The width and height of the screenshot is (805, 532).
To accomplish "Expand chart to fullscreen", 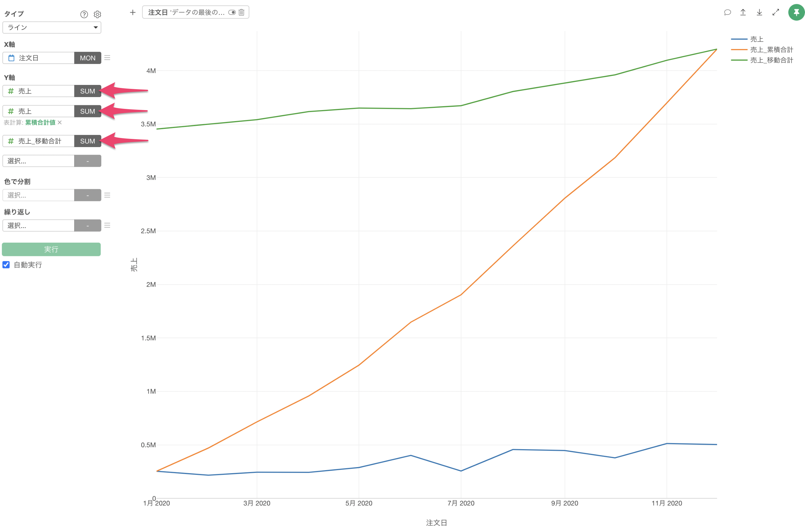I will (776, 12).
